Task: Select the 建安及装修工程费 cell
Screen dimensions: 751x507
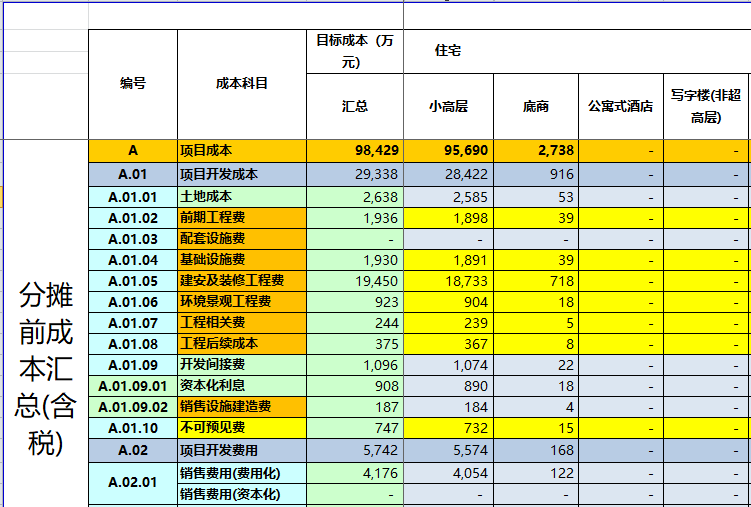Action: click(x=241, y=280)
